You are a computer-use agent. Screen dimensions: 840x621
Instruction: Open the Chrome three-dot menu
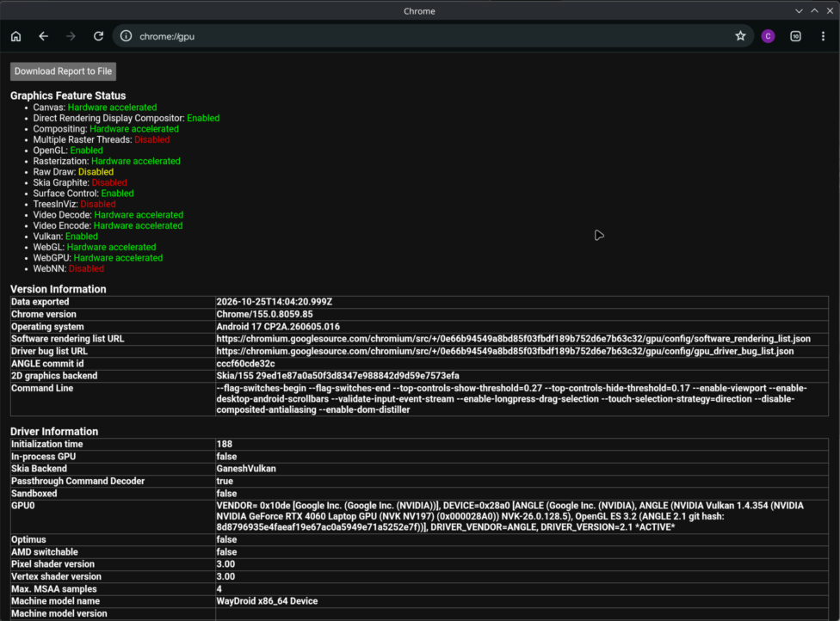[x=823, y=36]
